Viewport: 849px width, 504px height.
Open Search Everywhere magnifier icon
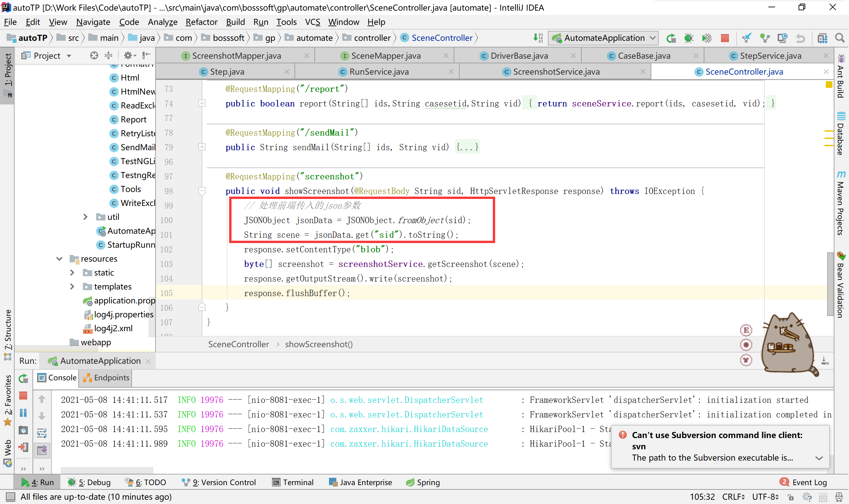pos(839,38)
